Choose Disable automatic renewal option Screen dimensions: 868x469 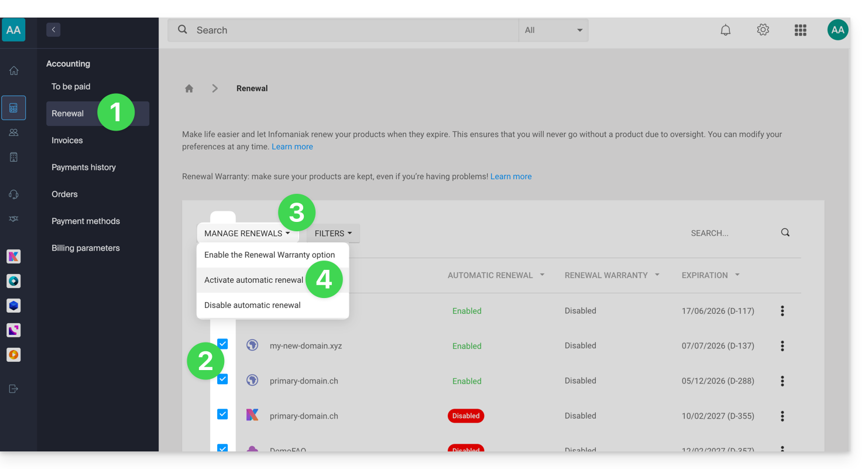[x=252, y=305]
